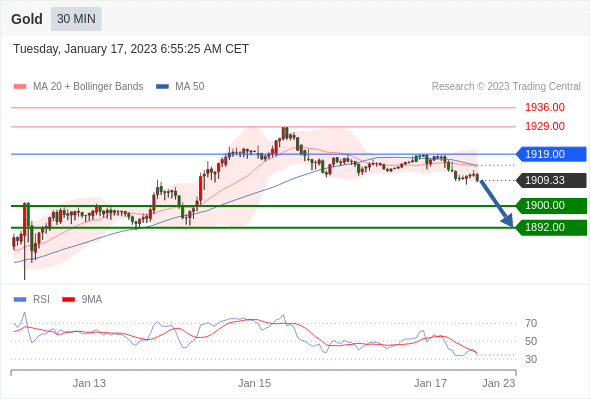
Task: Click the 9MA red legend swatch
Action: pyautogui.click(x=68, y=300)
